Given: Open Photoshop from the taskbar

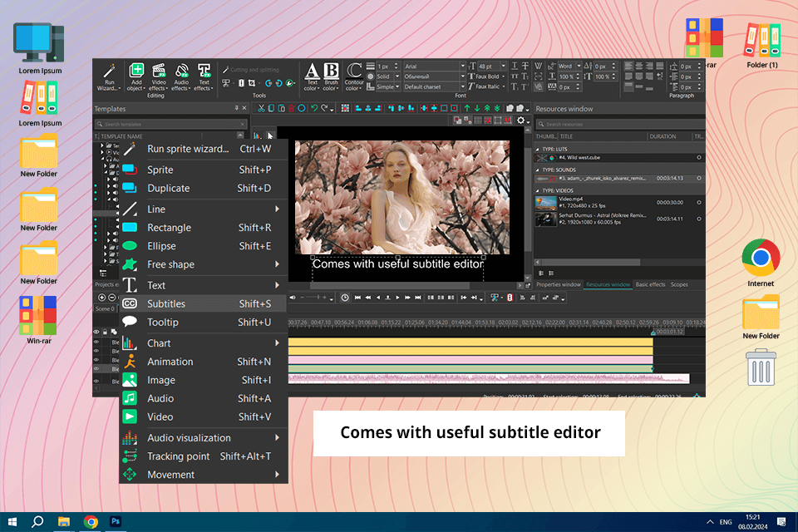Looking at the screenshot, I should coord(116,521).
